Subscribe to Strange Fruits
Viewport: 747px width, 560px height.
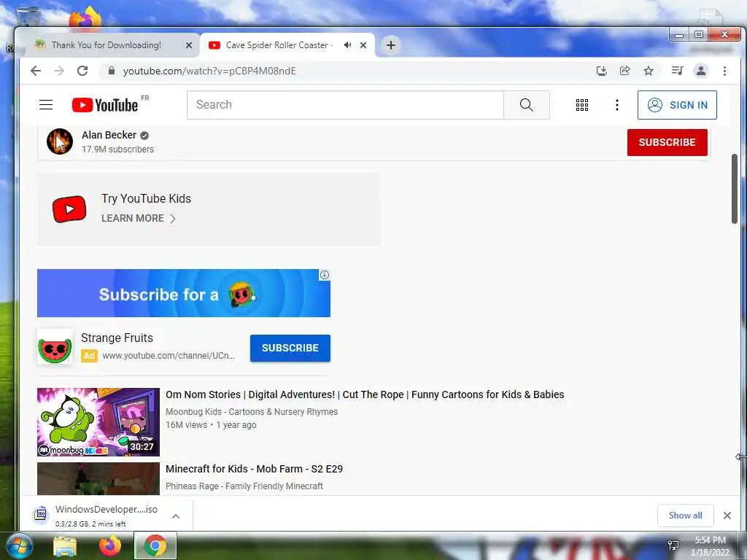(x=290, y=348)
